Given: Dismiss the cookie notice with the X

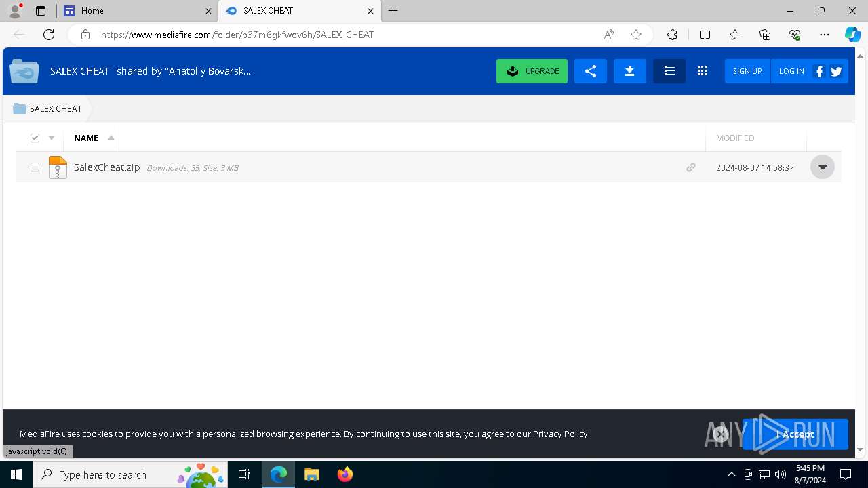Looking at the screenshot, I should [721, 434].
